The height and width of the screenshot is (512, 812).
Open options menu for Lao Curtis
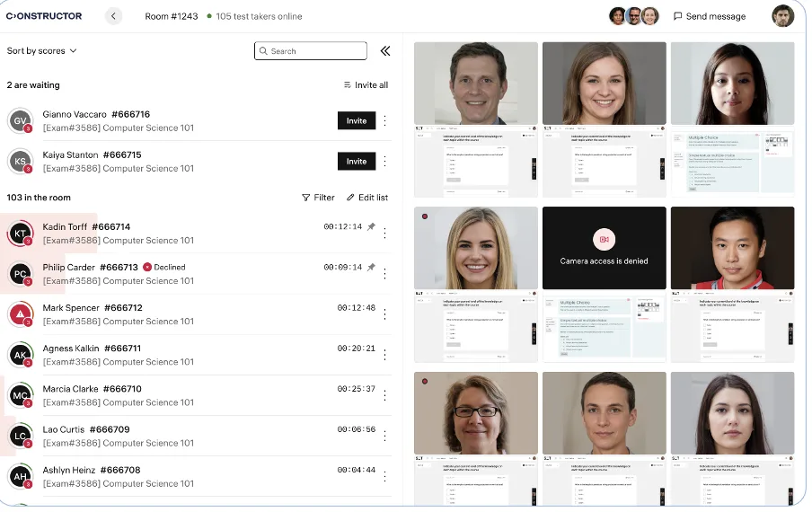(x=384, y=436)
